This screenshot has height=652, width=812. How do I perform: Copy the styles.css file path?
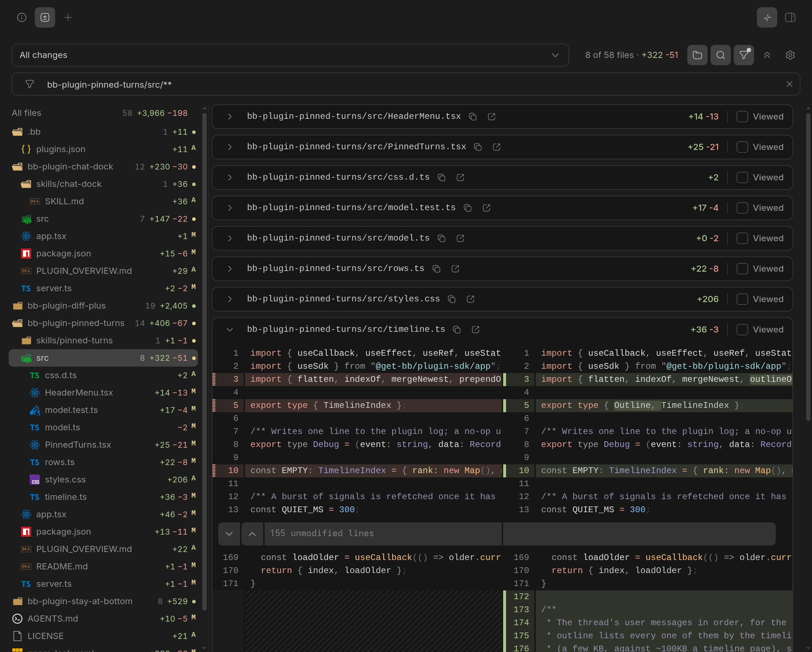point(452,299)
